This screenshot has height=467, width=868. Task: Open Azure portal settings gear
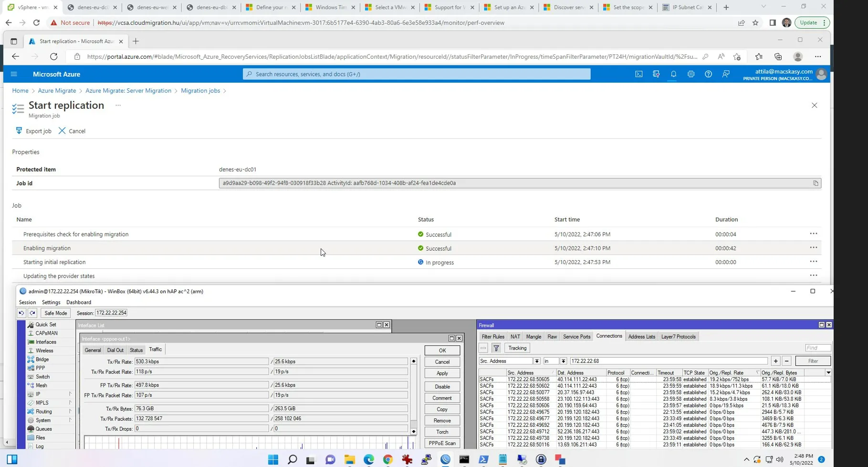click(690, 74)
